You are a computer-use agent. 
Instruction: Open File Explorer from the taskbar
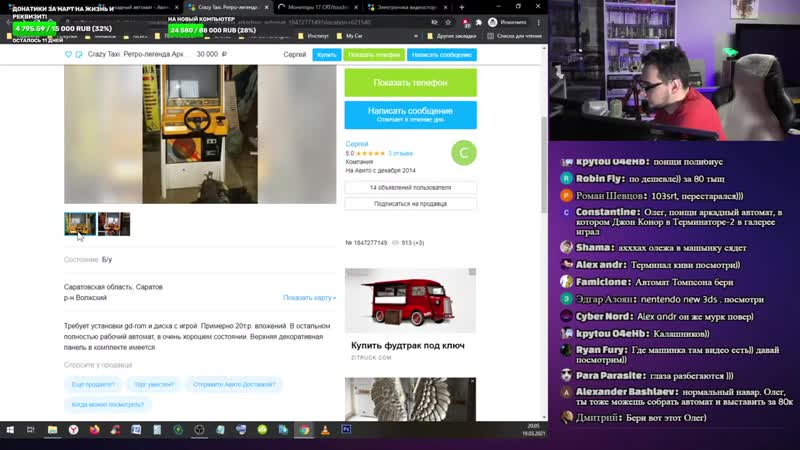tap(53, 430)
